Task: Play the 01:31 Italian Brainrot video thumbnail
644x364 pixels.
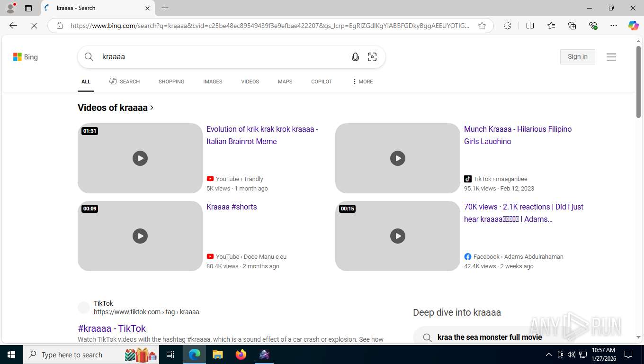Action: [x=140, y=158]
